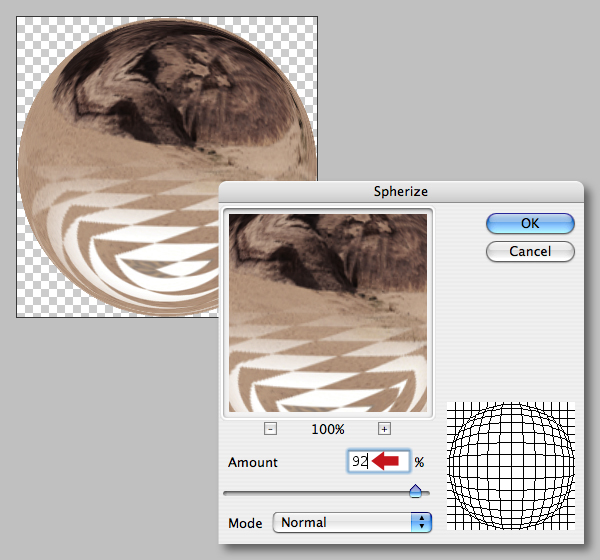The height and width of the screenshot is (560, 600).
Task: Click the transparent checkerboard canvas corner
Action: point(33,33)
